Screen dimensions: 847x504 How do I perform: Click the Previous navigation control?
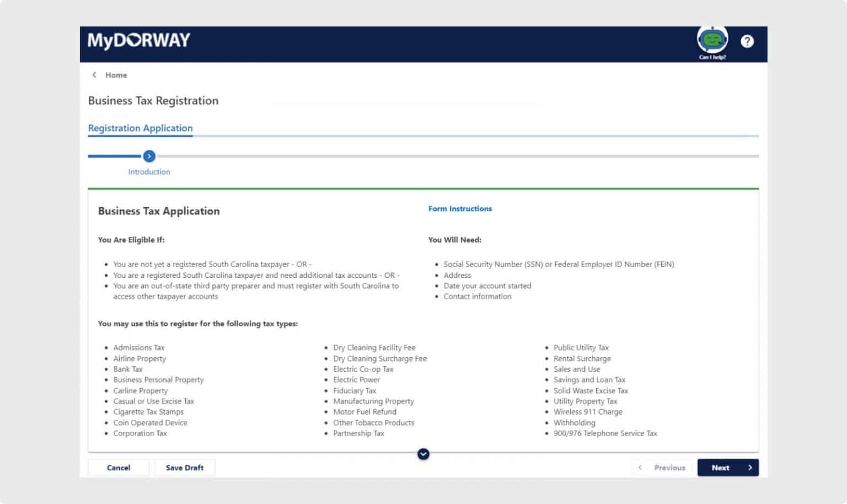669,467
